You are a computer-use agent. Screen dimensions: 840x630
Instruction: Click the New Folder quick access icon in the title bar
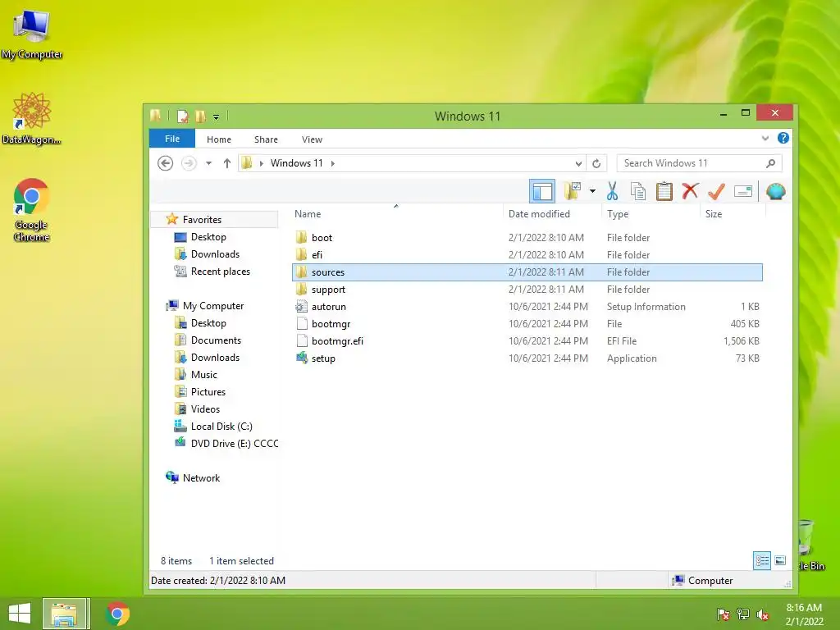(x=200, y=116)
